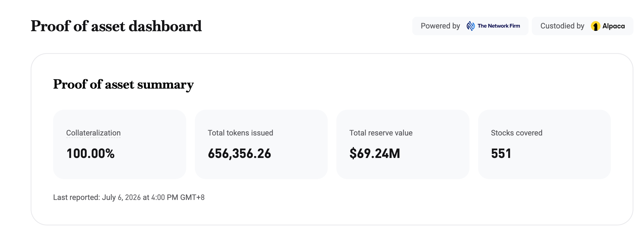Select the 656,356.26 tokens figure
Screen dimensions: 644x233
point(239,154)
